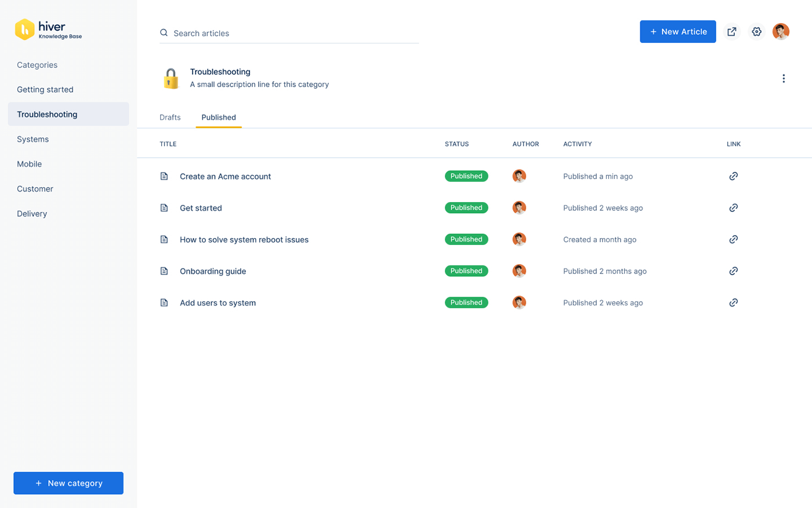Focus the Search articles field

(289, 33)
